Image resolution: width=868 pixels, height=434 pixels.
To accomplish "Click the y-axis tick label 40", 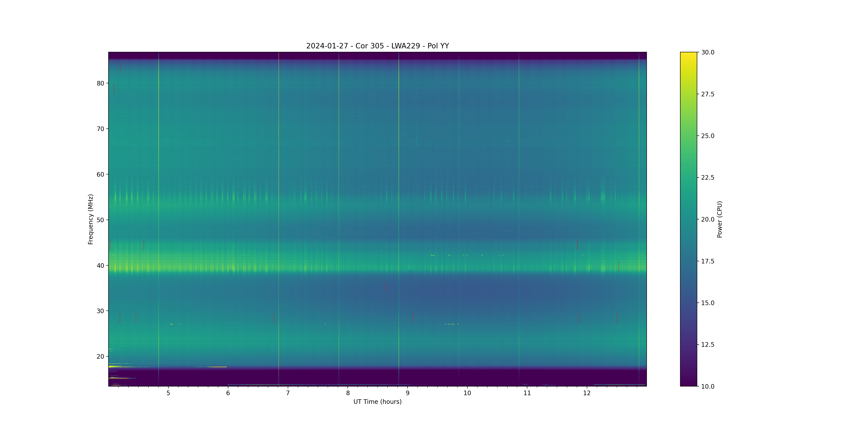I will click(x=100, y=266).
